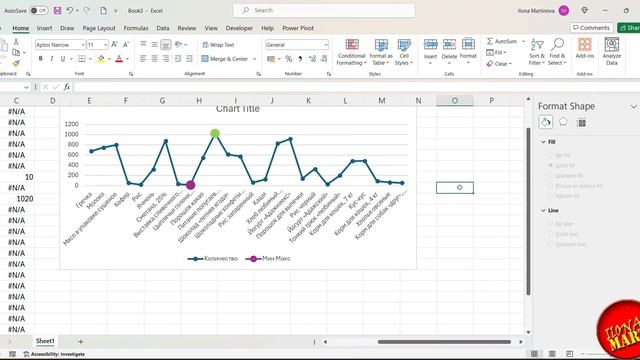Click the Font Color swatch
The height and width of the screenshot is (360, 640).
coord(119,59)
